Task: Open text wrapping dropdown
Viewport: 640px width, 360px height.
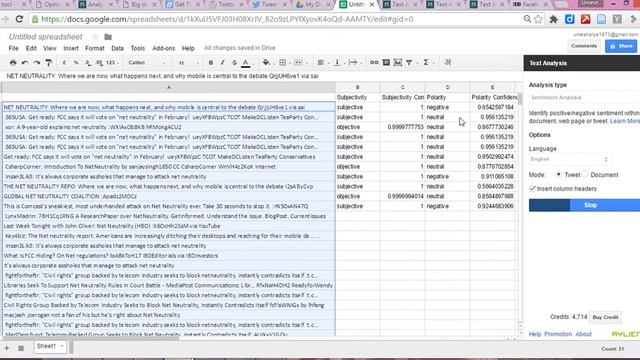Action: [x=355, y=62]
